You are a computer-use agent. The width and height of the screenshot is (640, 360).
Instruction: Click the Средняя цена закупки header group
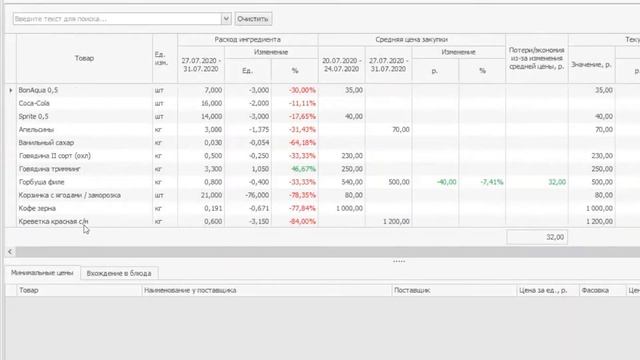pos(411,40)
